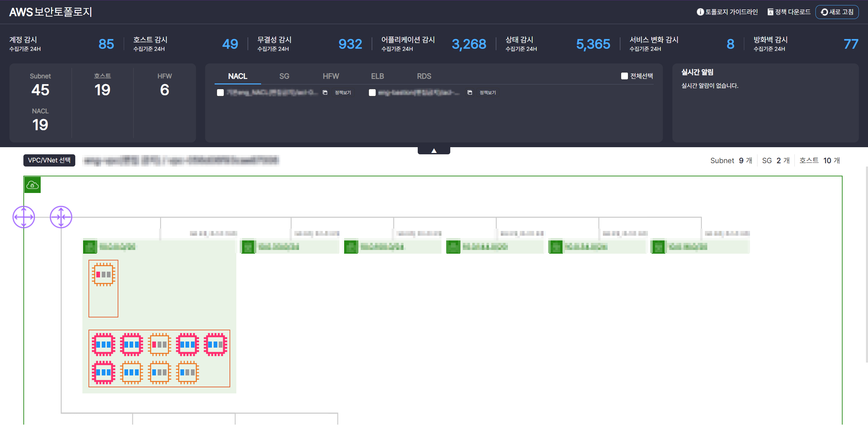The width and height of the screenshot is (868, 428).
Task: Click the first pink host chip in the lower group
Action: point(103,345)
